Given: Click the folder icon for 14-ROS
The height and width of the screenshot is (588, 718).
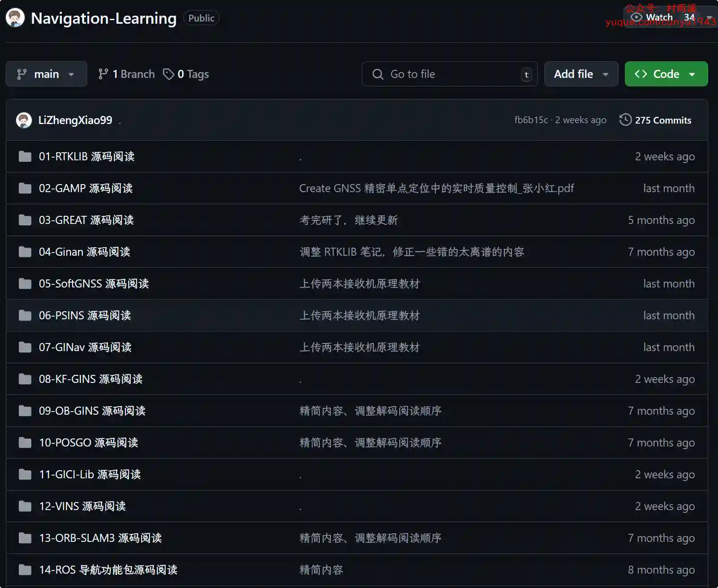Looking at the screenshot, I should point(25,570).
